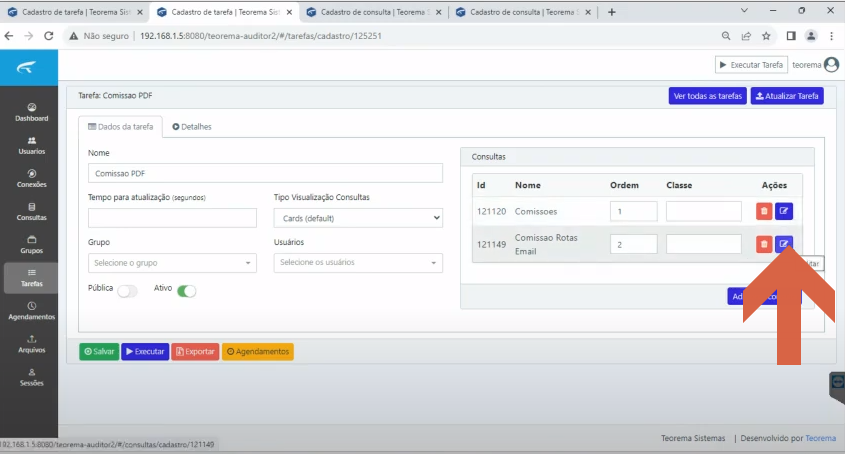This screenshot has width=845, height=454.
Task: Open Usuarios in the sidebar
Action: 31,146
